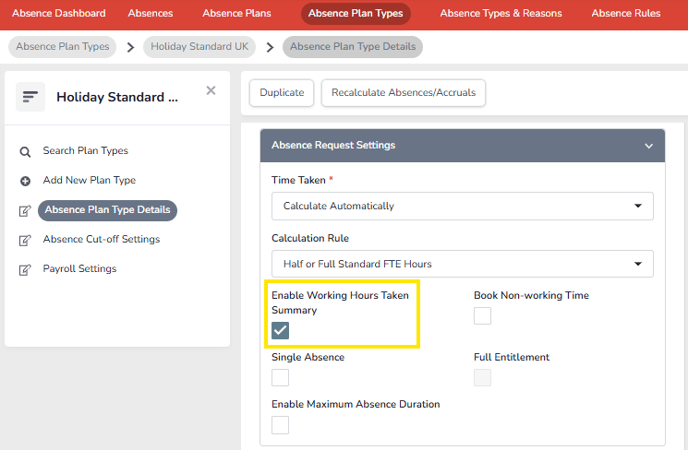688x450 pixels.
Task: Click the edit icon beside Absence Plan Type Details
Action: point(25,211)
